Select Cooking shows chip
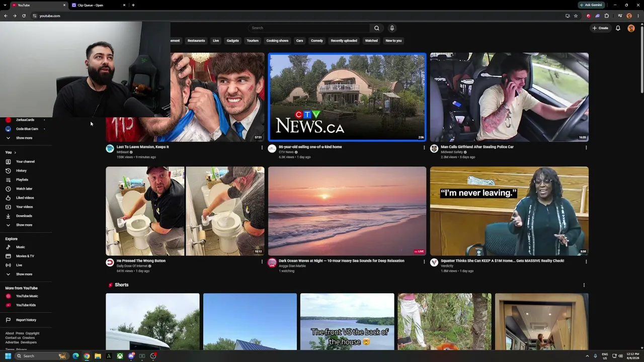This screenshot has width=644, height=362. [x=277, y=41]
